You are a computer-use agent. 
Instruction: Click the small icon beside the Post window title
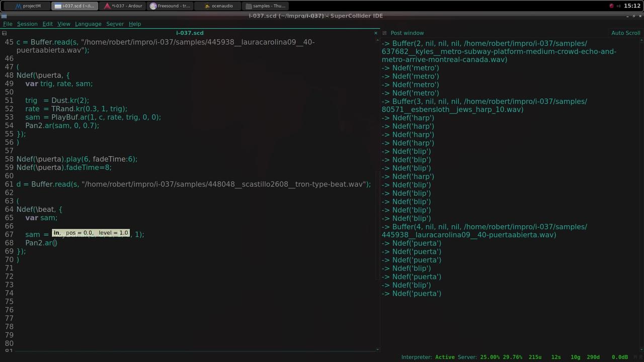point(384,33)
